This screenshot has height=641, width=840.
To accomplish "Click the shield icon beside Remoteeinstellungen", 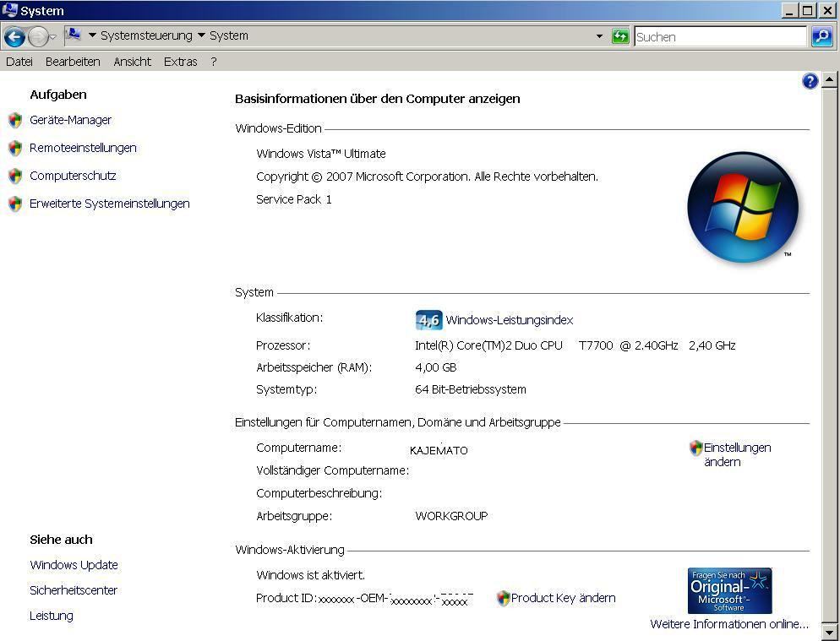I will 15,148.
